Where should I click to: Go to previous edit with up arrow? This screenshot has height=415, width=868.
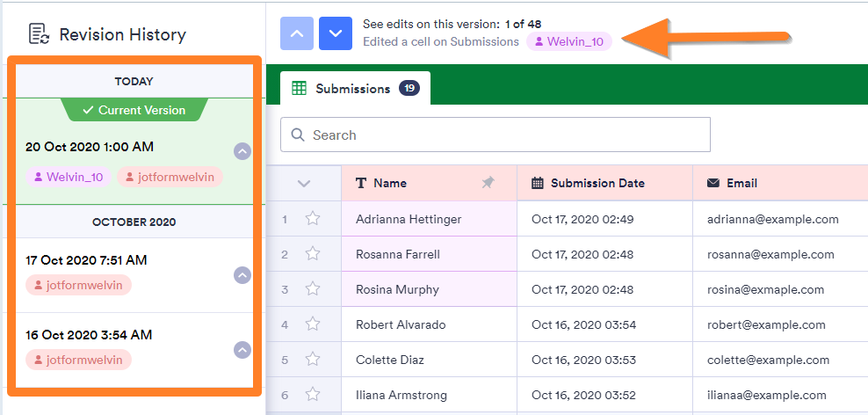[x=297, y=33]
